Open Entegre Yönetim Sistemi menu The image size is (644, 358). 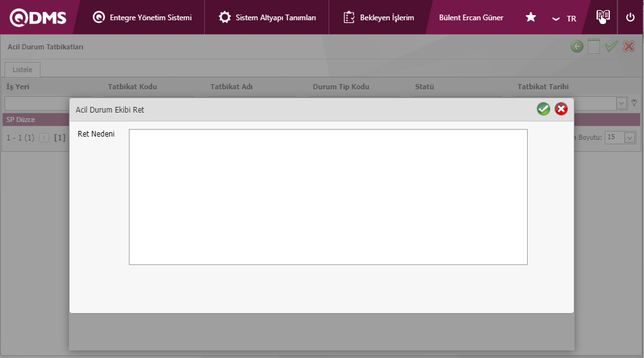[x=143, y=18]
